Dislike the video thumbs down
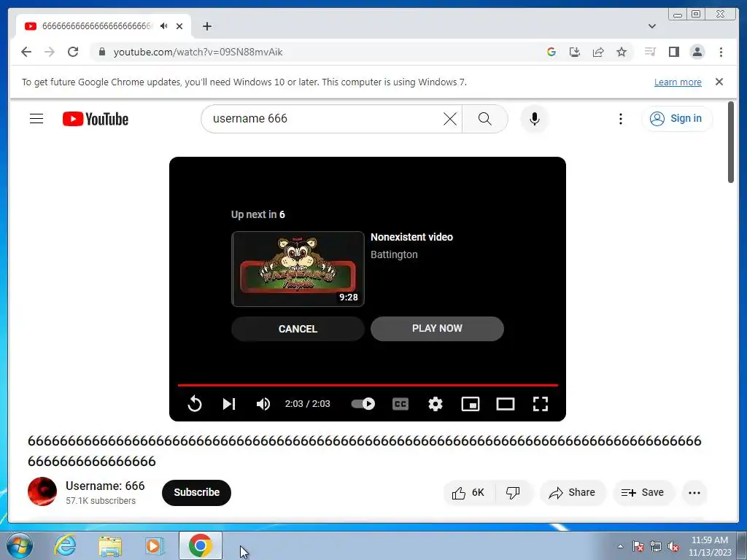The width and height of the screenshot is (747, 560). pos(513,492)
